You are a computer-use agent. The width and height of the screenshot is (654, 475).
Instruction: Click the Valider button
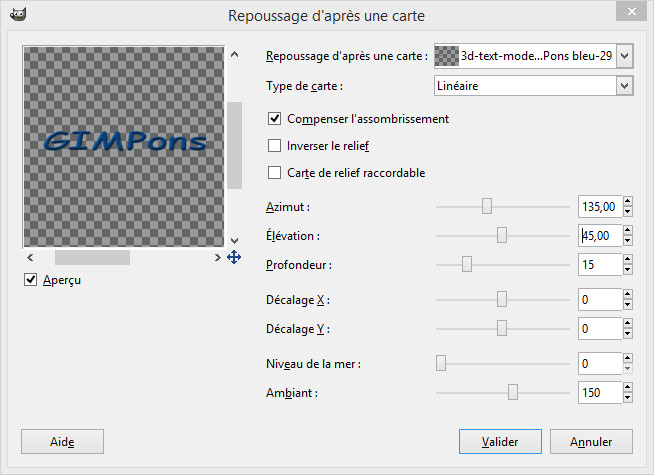tap(500, 442)
